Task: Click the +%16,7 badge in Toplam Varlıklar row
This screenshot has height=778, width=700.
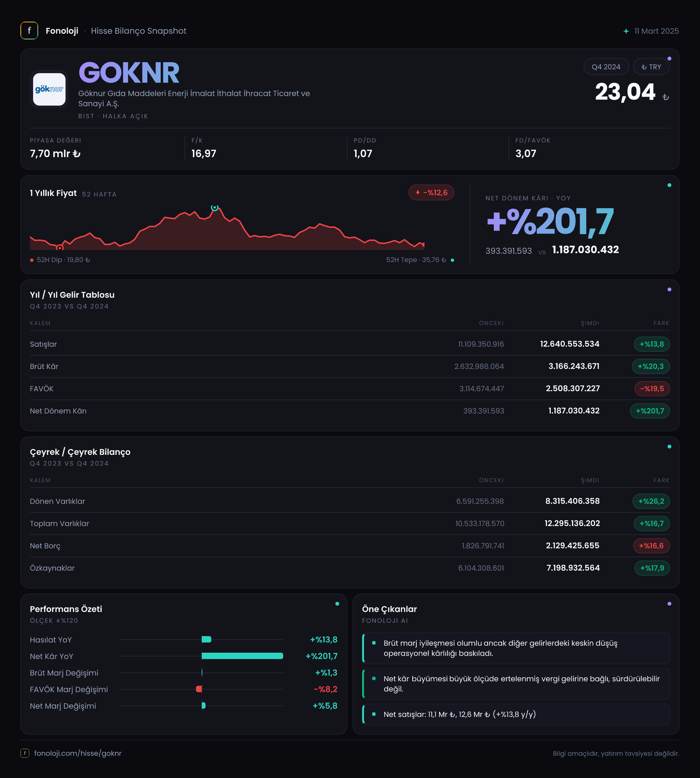Action: (x=652, y=524)
